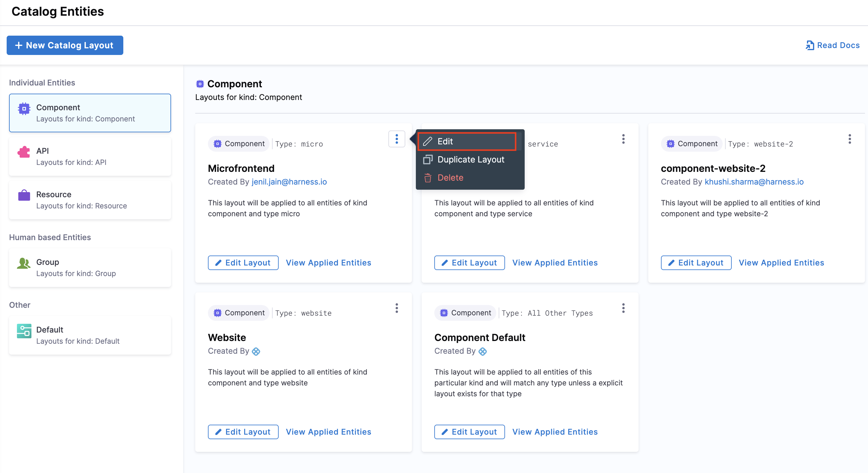Viewport: 868px width, 473px height.
Task: Click the Read Docs document icon
Action: point(809,45)
